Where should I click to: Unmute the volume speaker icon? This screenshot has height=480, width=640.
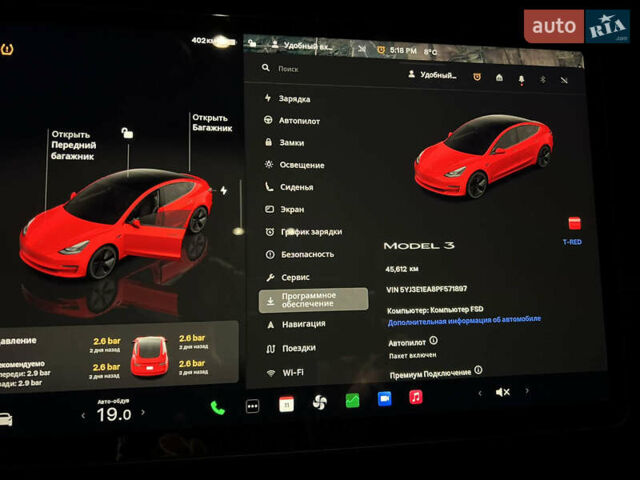click(x=502, y=392)
